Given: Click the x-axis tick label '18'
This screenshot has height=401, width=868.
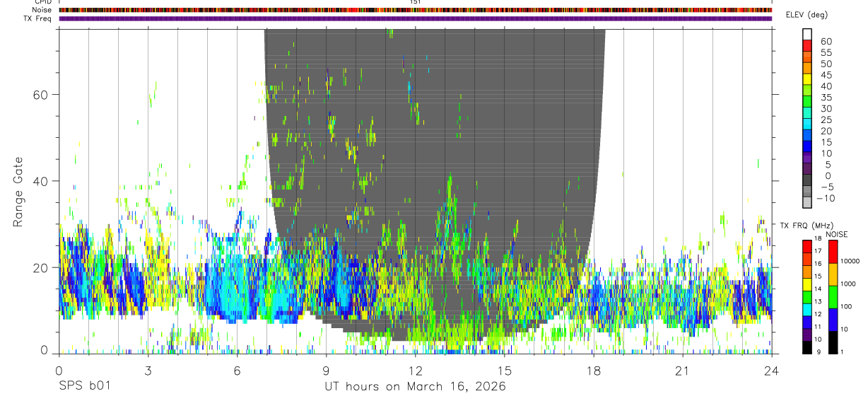Looking at the screenshot, I should point(594,371).
